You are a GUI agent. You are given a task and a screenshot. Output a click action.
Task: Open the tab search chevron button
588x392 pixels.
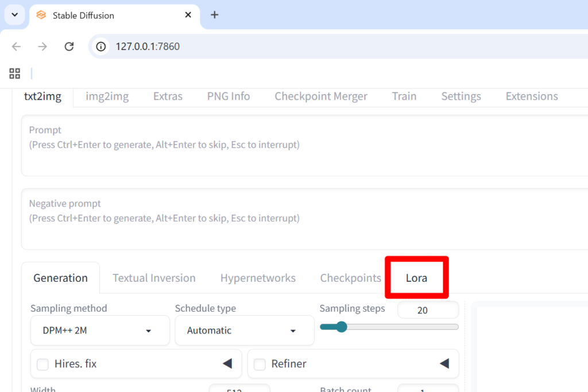14,15
